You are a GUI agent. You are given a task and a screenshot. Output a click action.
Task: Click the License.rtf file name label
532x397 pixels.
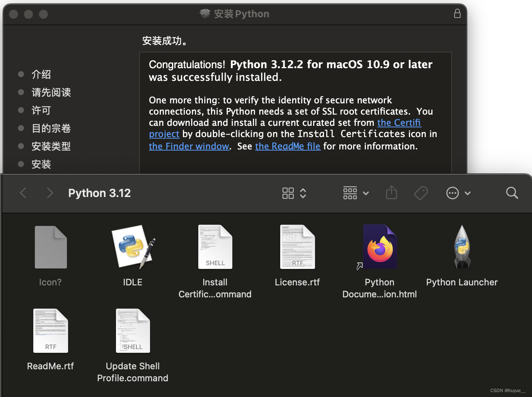tap(297, 282)
